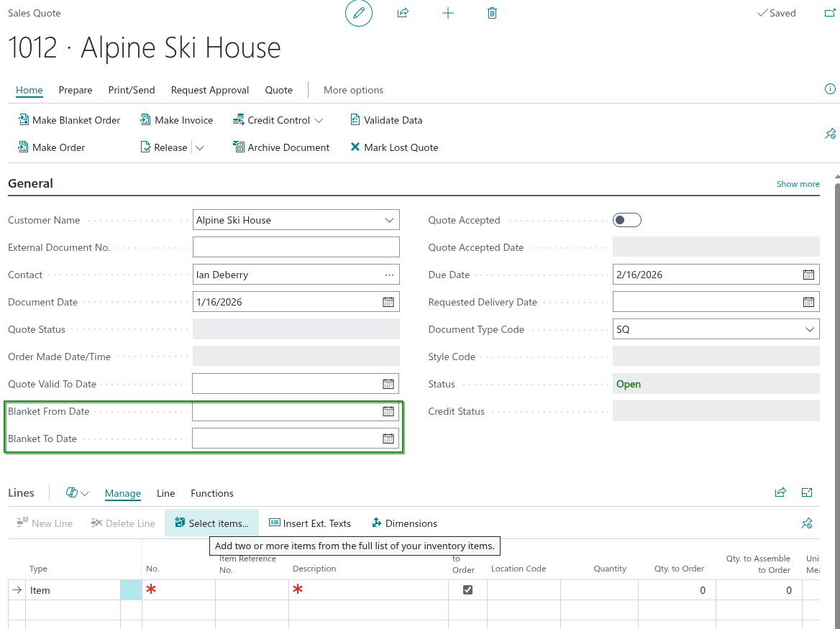The width and height of the screenshot is (840, 629).
Task: Click the plus icon to create new quote
Action: [x=447, y=13]
